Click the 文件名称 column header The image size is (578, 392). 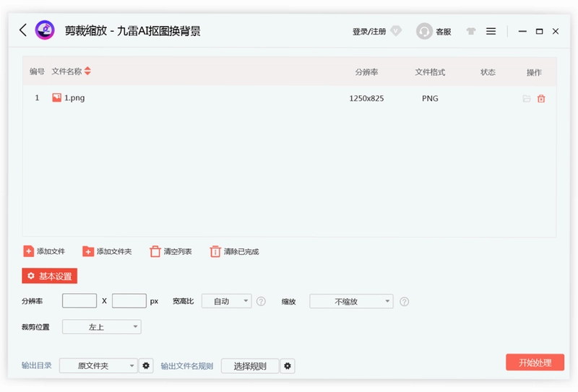[x=66, y=71]
